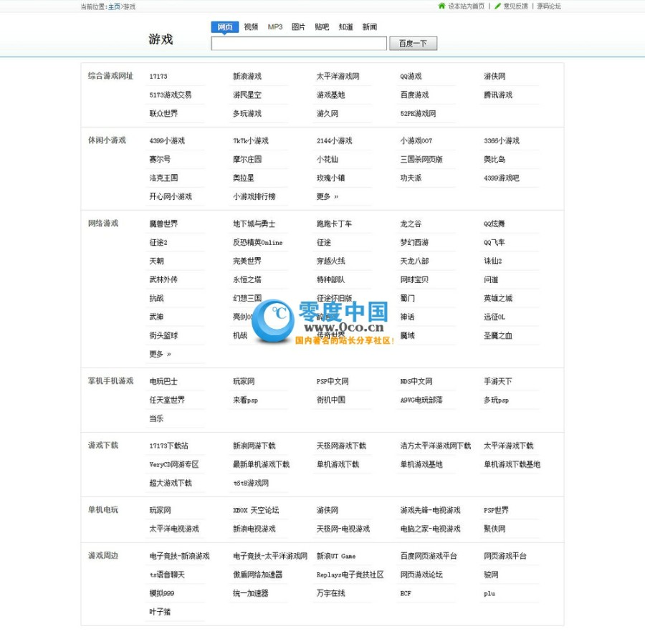Open the Replays电子竞技社区 link

350,575
